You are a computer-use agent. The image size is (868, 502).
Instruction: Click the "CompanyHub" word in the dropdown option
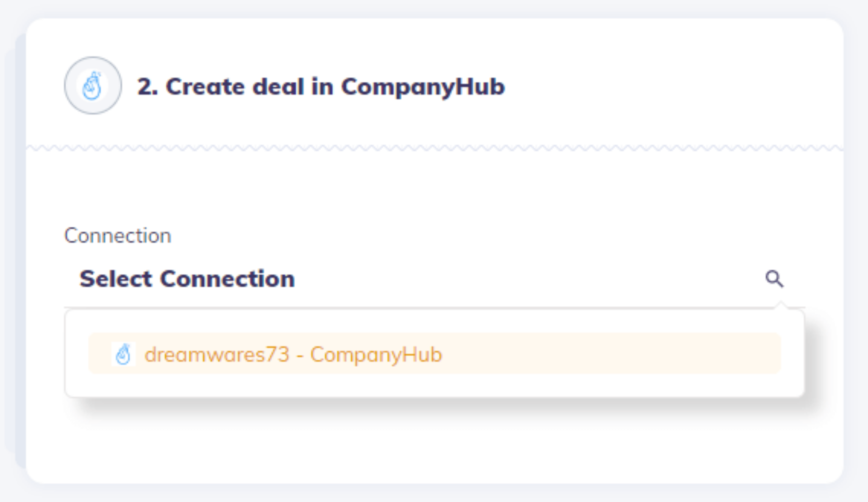(x=376, y=355)
